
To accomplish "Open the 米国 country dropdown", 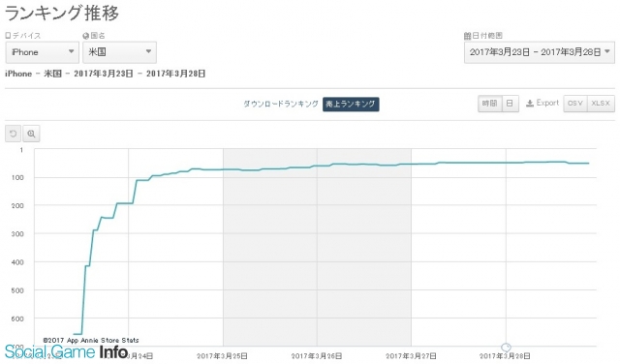I will tap(119, 52).
